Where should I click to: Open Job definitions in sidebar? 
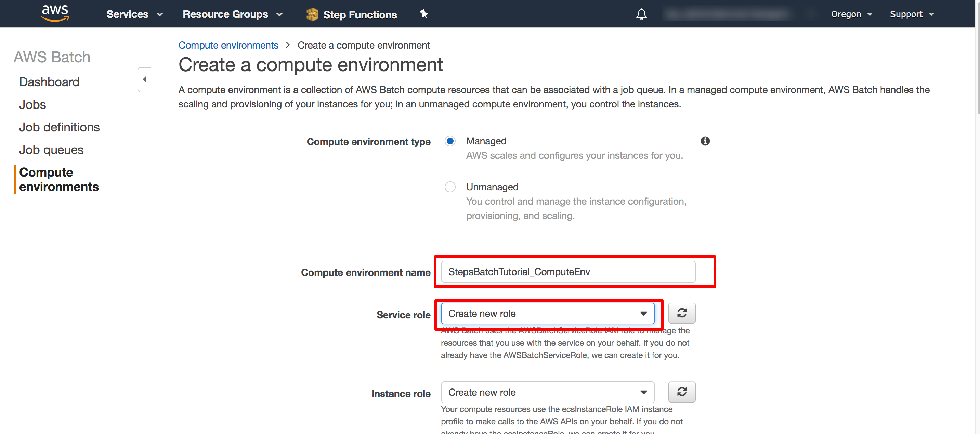coord(60,127)
